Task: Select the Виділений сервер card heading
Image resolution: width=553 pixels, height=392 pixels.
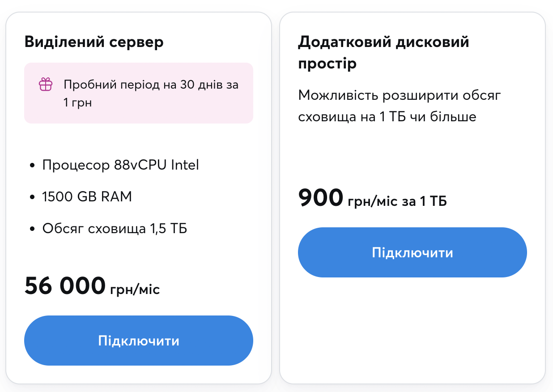Action: pyautogui.click(x=94, y=42)
